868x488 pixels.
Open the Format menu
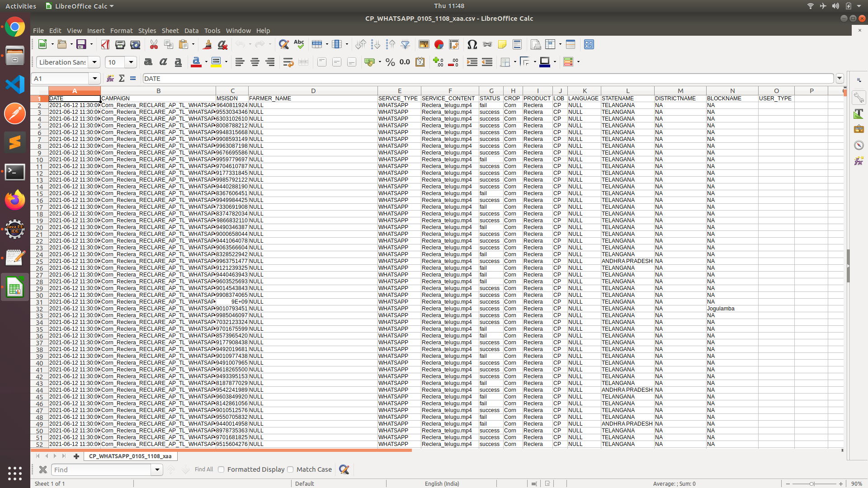(x=121, y=31)
